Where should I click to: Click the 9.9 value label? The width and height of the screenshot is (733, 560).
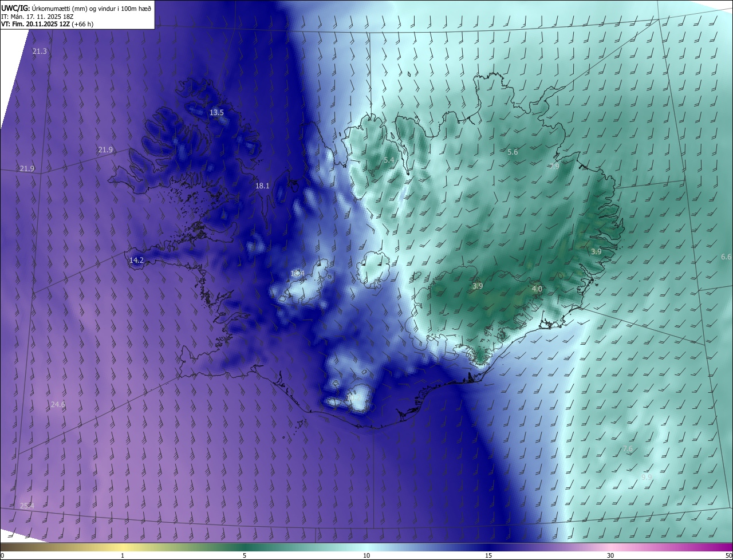[647, 477]
